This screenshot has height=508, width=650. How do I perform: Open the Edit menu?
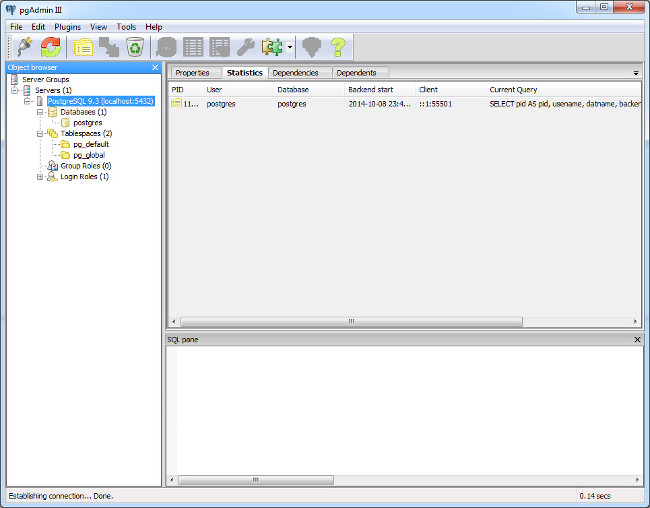(38, 27)
